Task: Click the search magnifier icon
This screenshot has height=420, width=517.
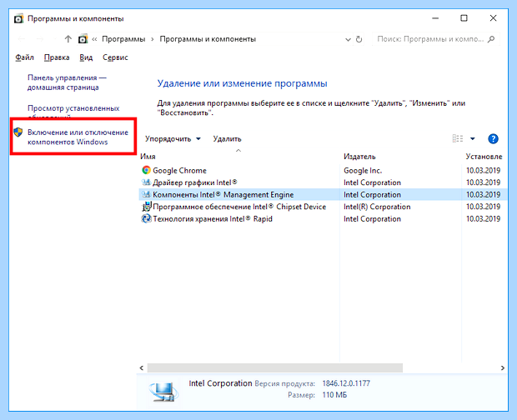Action: (x=491, y=39)
